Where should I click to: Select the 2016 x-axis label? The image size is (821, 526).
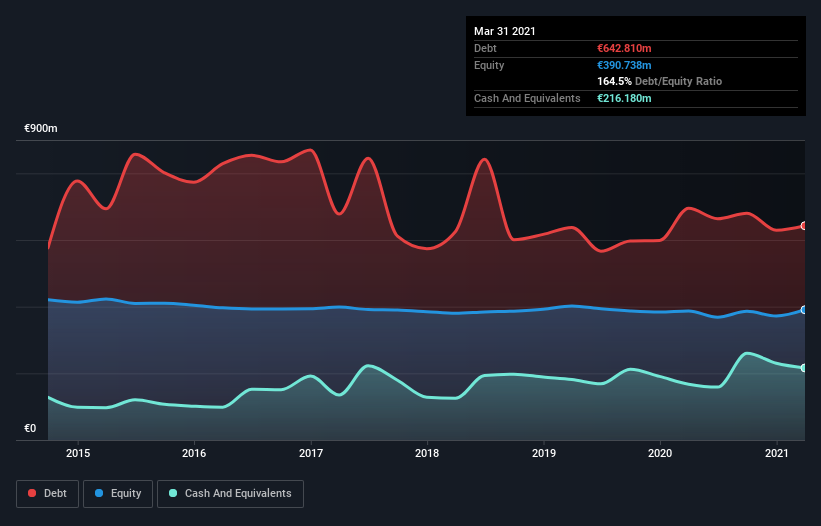tap(194, 453)
